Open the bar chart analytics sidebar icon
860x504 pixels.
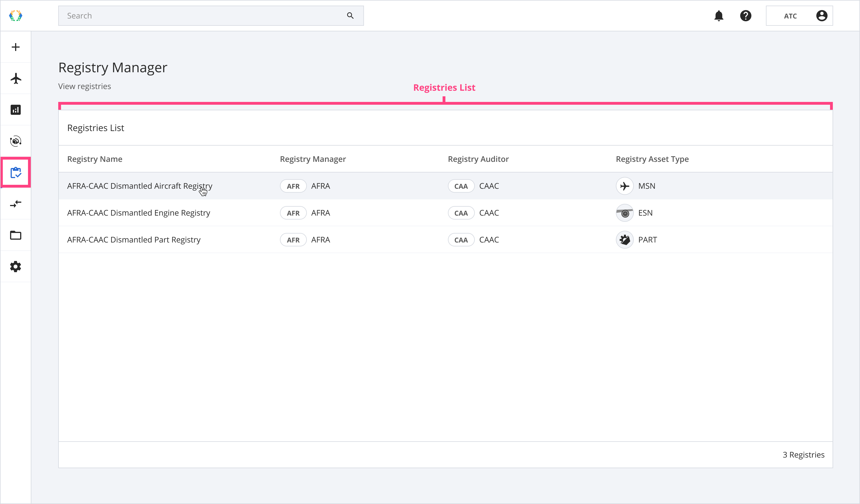(16, 110)
